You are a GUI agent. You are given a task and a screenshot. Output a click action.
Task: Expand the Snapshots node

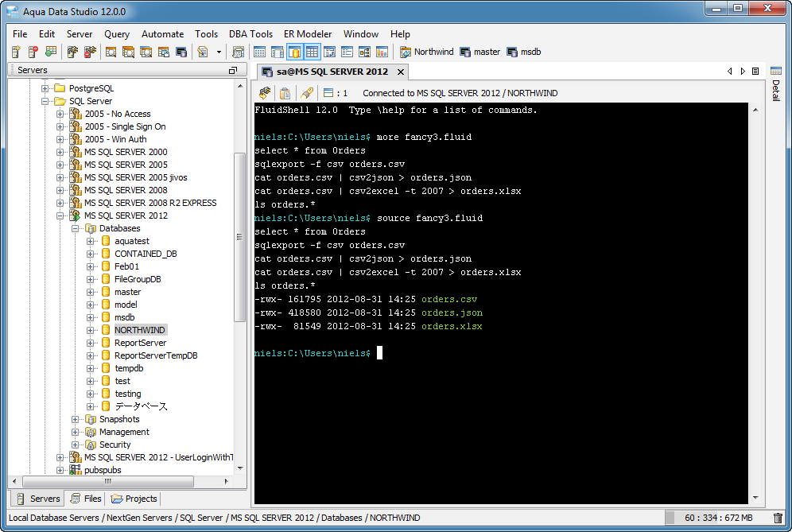pos(76,419)
